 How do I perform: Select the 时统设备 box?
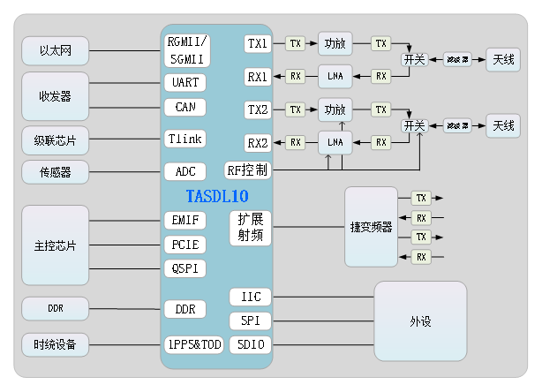coord(55,344)
